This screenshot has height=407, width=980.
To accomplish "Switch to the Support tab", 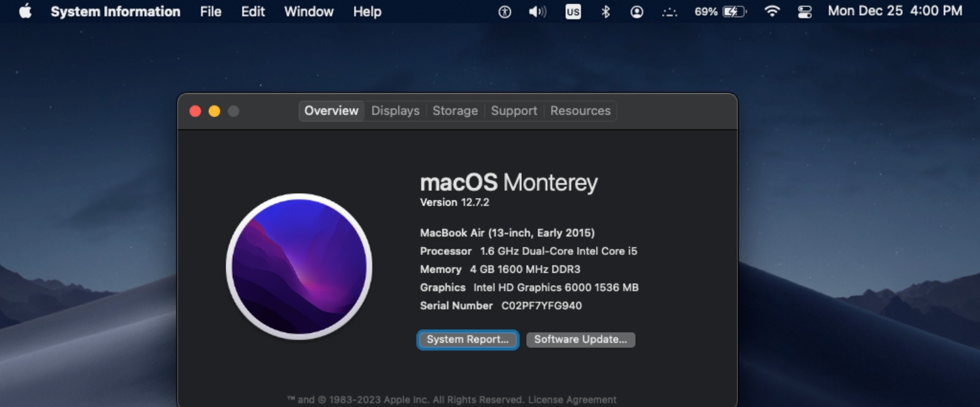I will 514,111.
